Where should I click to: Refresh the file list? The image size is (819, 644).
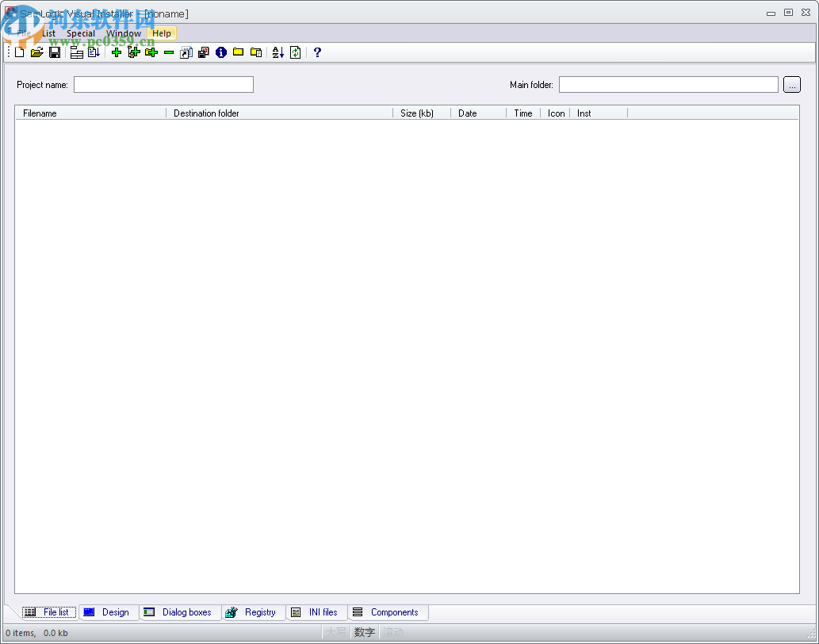[295, 52]
